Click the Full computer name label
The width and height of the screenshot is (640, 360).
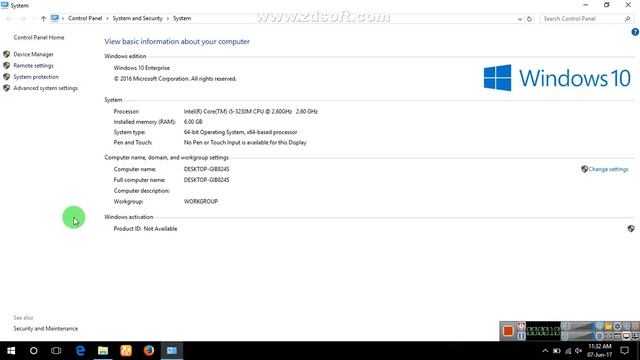tap(140, 180)
